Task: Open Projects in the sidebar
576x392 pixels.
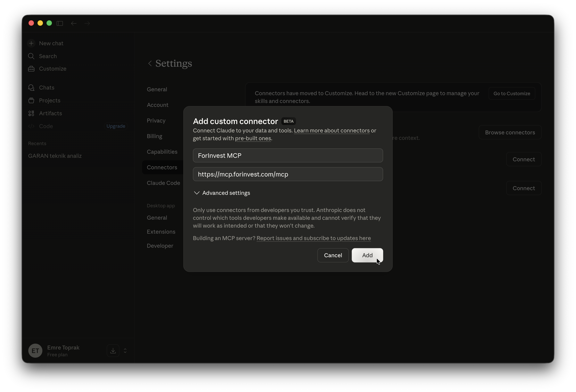Action: (44, 101)
